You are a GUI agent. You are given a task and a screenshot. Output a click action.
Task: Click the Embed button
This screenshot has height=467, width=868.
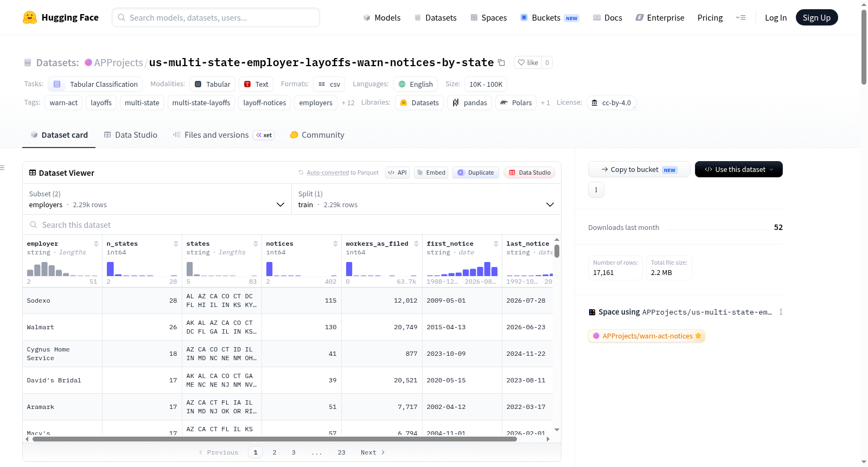point(431,172)
